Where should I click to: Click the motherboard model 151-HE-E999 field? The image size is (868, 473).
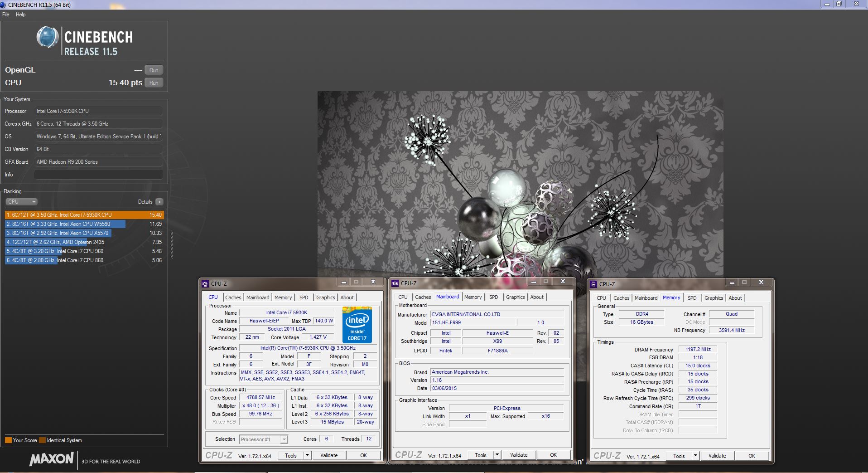pyautogui.click(x=473, y=323)
